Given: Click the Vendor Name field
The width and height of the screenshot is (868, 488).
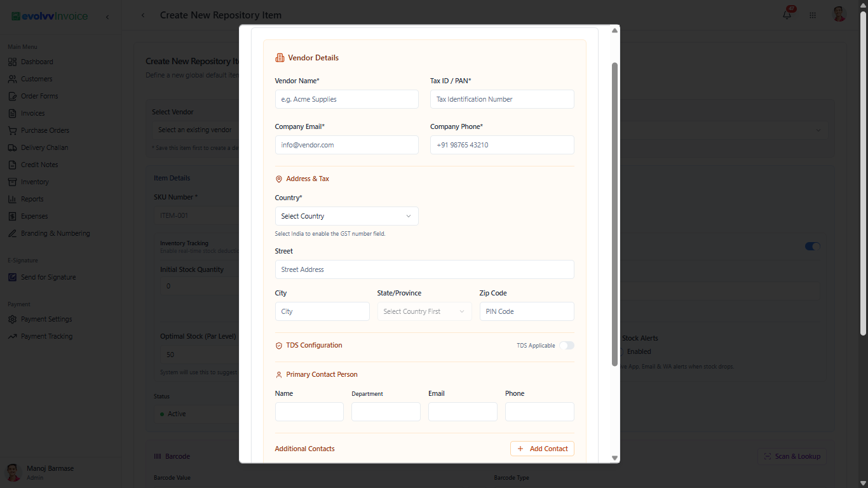Looking at the screenshot, I should tap(347, 99).
